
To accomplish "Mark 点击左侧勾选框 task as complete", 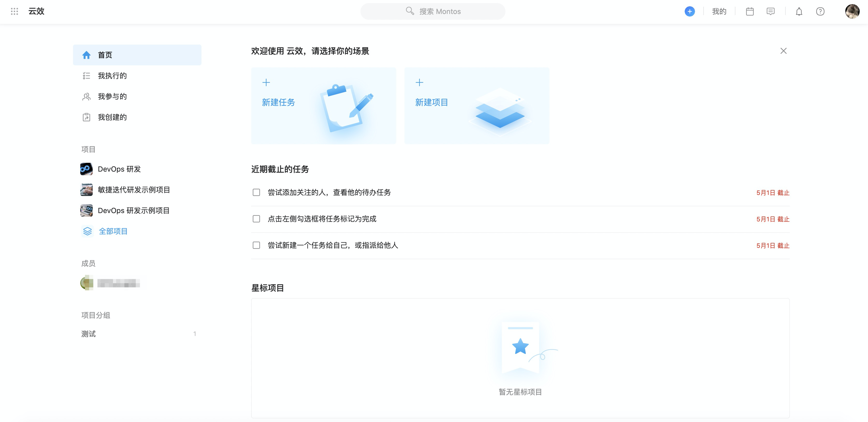I will click(256, 219).
